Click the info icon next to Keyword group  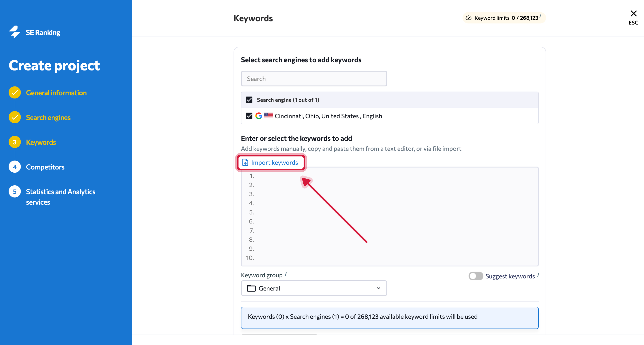(286, 274)
